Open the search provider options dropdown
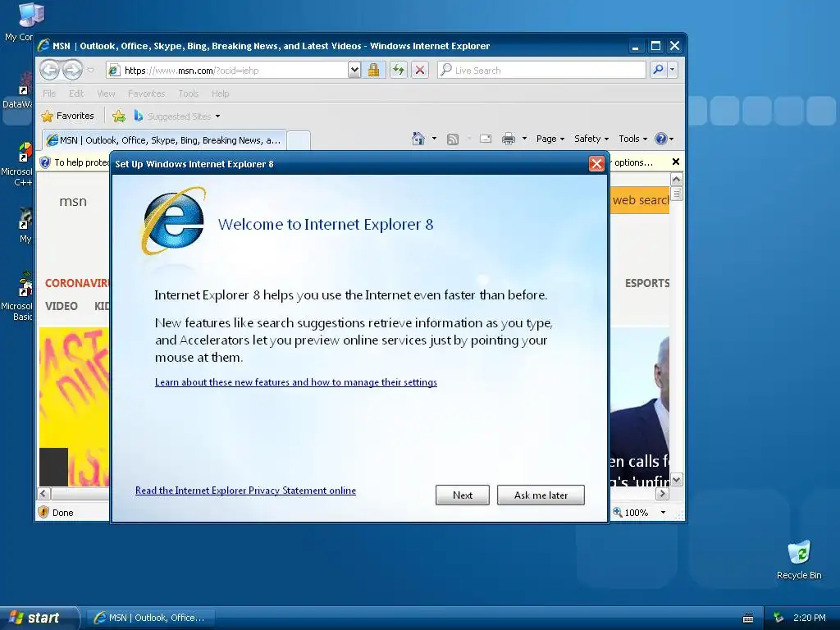 tap(673, 70)
